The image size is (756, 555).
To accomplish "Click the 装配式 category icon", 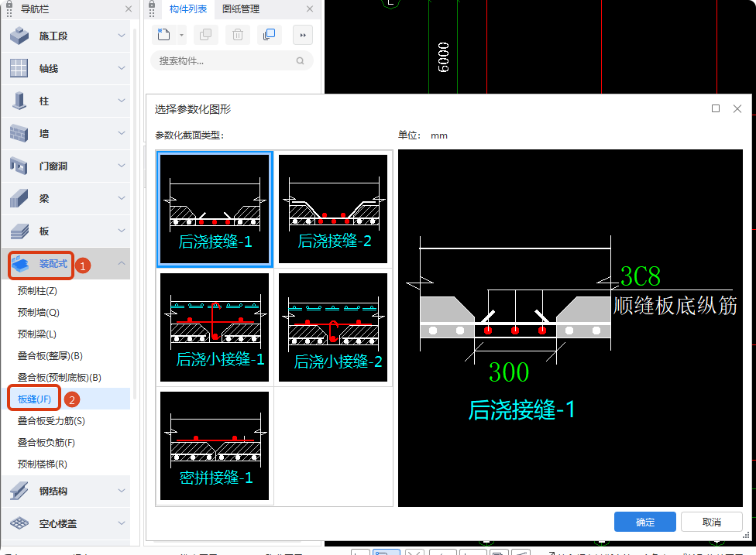I will coord(20,263).
